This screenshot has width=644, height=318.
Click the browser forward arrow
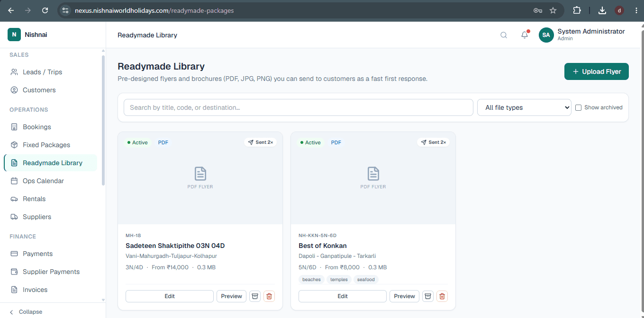pos(28,10)
